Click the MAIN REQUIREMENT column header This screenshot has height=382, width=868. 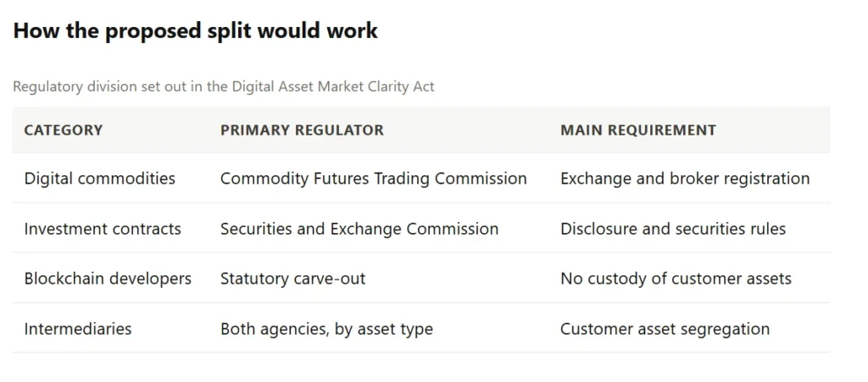click(638, 130)
